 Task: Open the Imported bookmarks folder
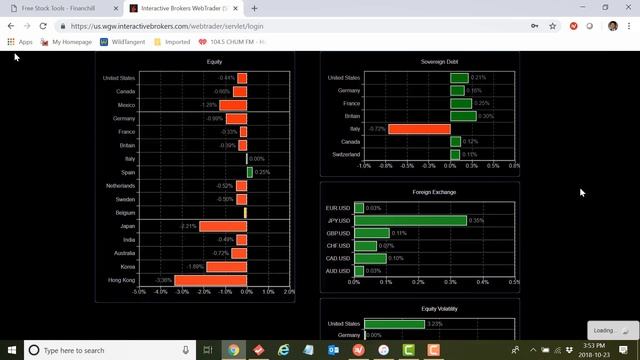tap(172, 42)
